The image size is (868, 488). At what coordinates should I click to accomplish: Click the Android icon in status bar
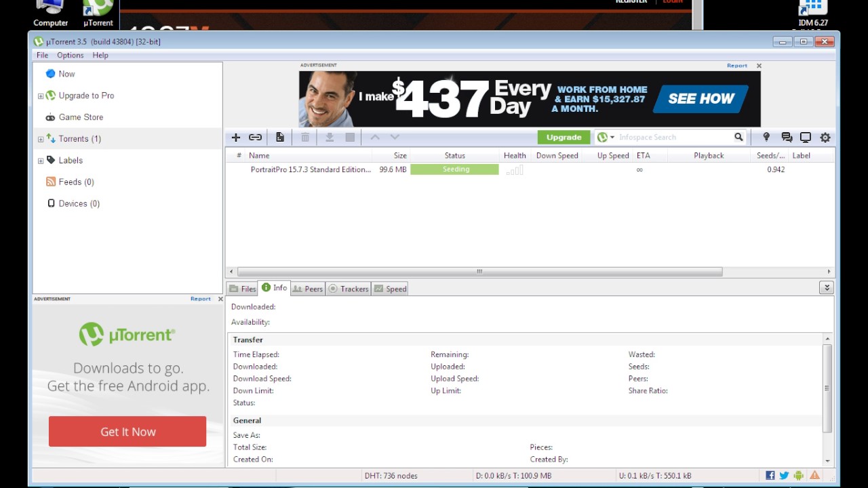click(799, 476)
